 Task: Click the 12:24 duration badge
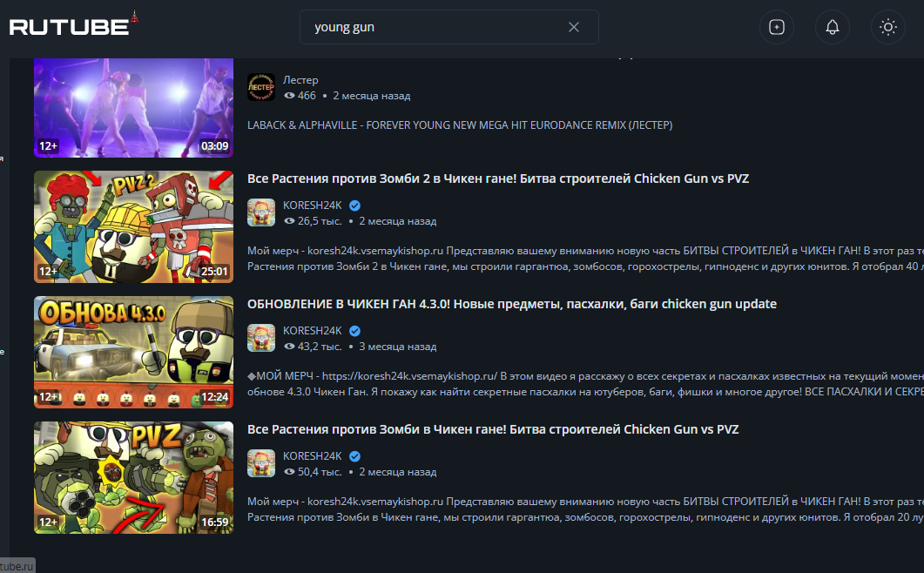pyautogui.click(x=214, y=397)
